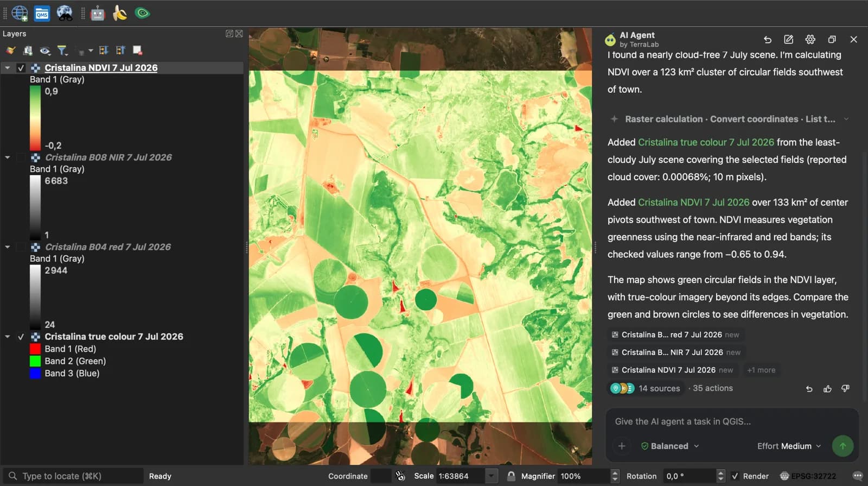Focus the AI agent task input field
Screen dimensions: 868x486
click(x=732, y=421)
